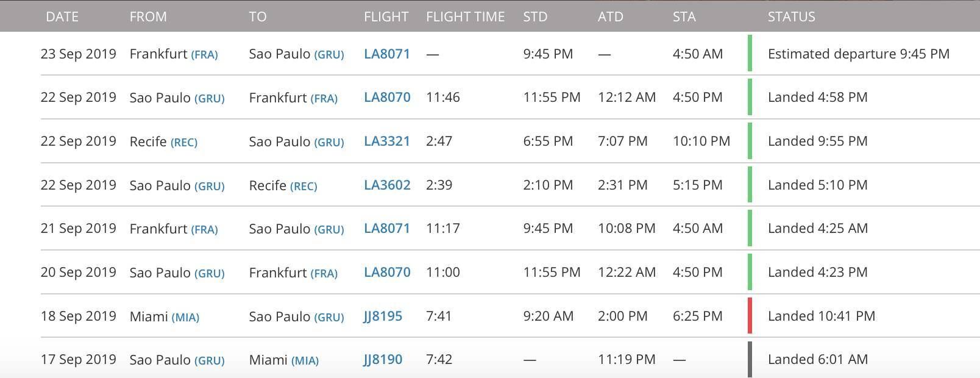
Task: Click the STATUS column header
Action: (791, 16)
